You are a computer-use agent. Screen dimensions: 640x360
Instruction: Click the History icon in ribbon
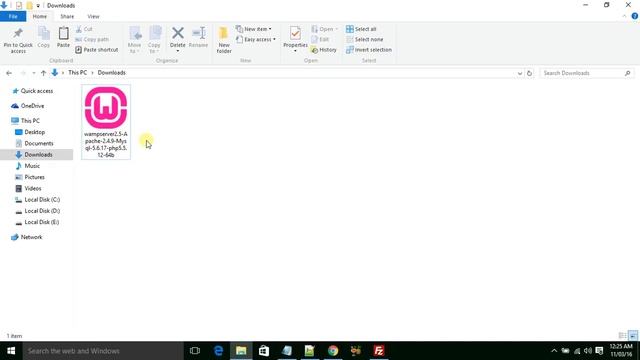point(315,50)
